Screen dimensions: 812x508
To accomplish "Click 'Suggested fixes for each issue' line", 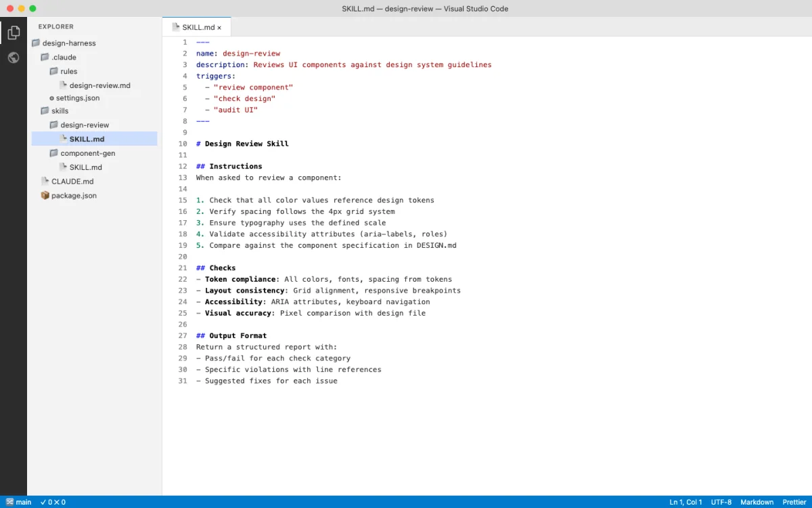I will click(267, 381).
